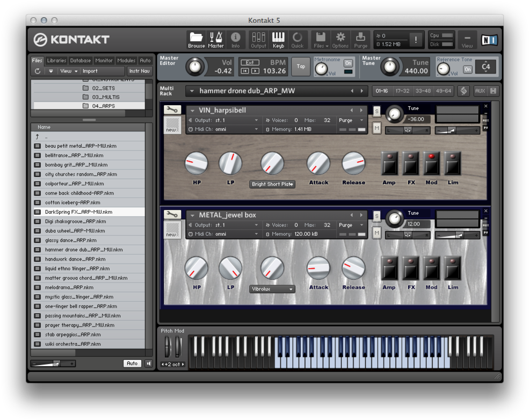This screenshot has width=529, height=420.
Task: Click the View minimize icon
Action: pyautogui.click(x=467, y=40)
